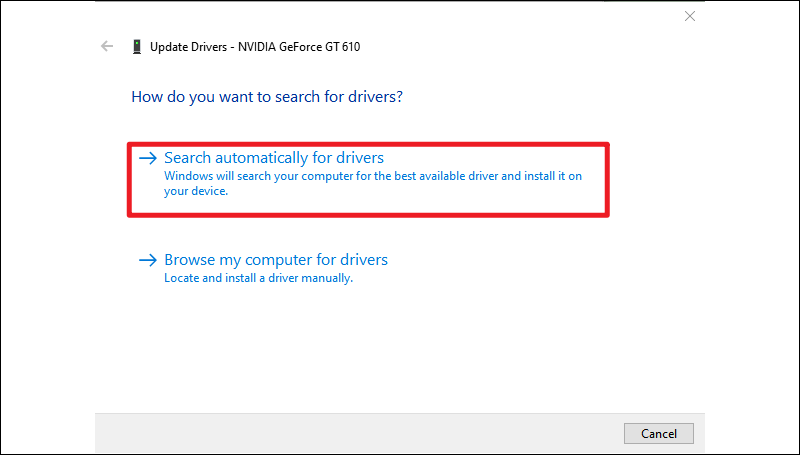This screenshot has height=455, width=800.
Task: Click the arrow icon beside Browse my computer
Action: (x=148, y=260)
